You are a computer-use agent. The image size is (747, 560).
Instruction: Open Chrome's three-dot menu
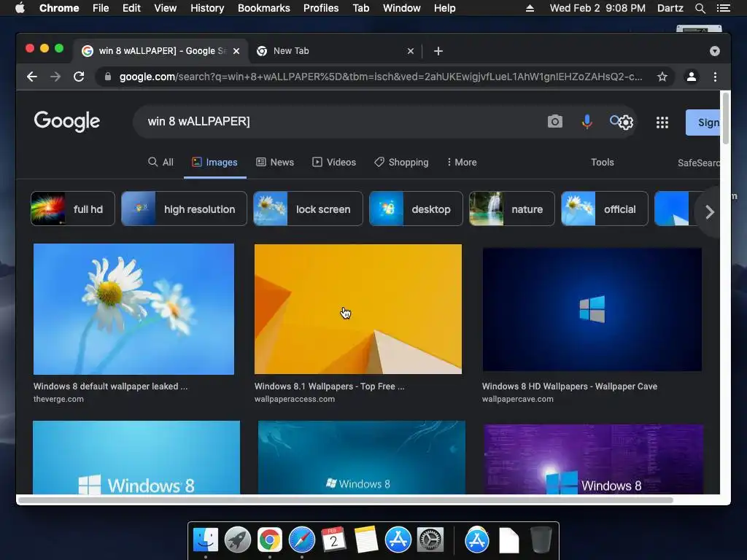[x=715, y=77]
